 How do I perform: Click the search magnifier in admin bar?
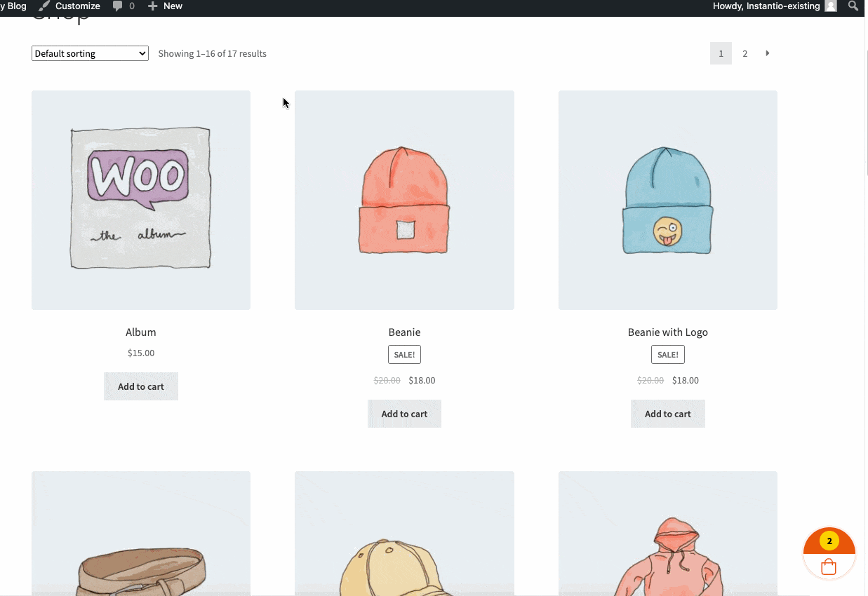pos(853,6)
